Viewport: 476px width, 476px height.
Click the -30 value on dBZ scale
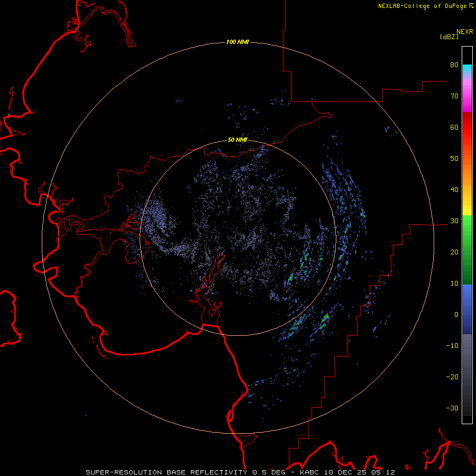pyautogui.click(x=452, y=408)
